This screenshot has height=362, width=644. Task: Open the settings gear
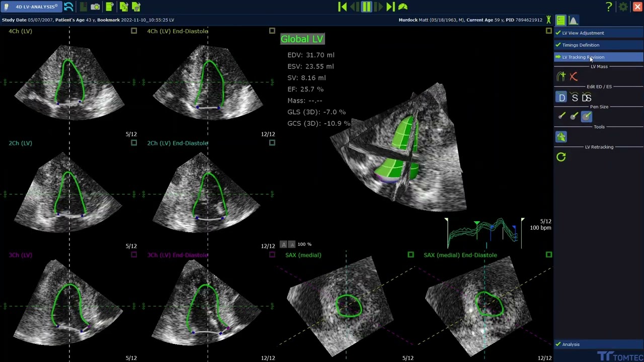pyautogui.click(x=623, y=7)
